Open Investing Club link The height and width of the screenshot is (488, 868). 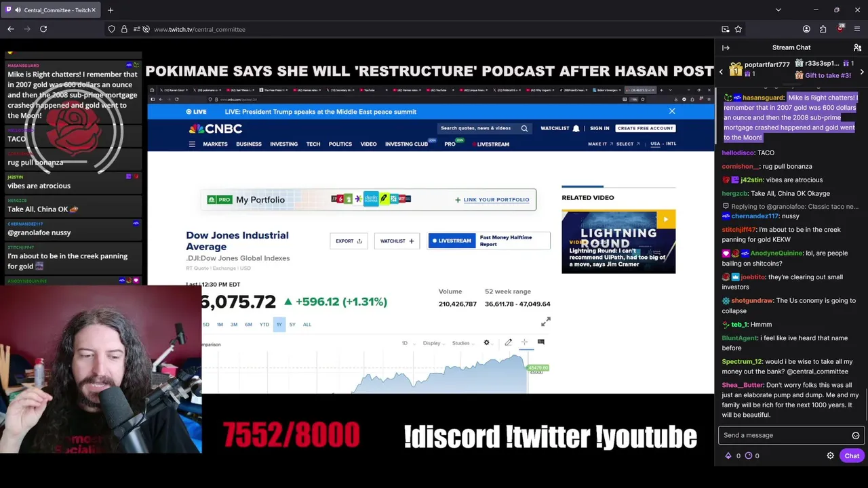tap(406, 144)
